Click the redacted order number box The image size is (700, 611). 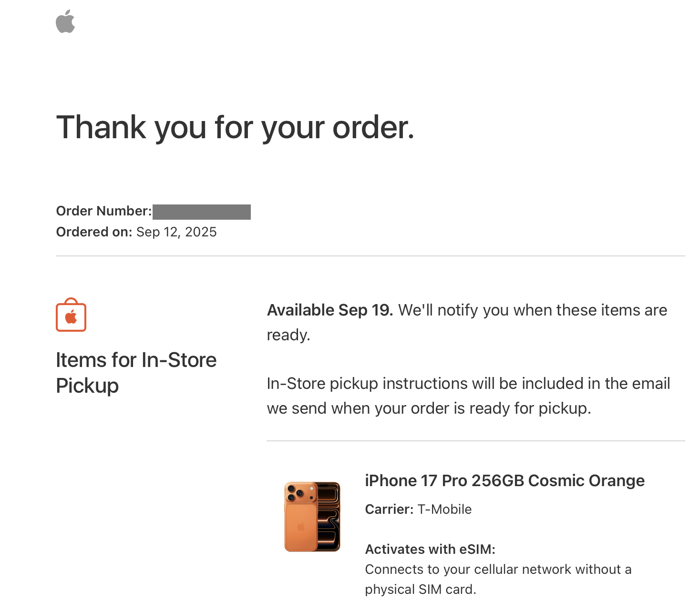[202, 212]
